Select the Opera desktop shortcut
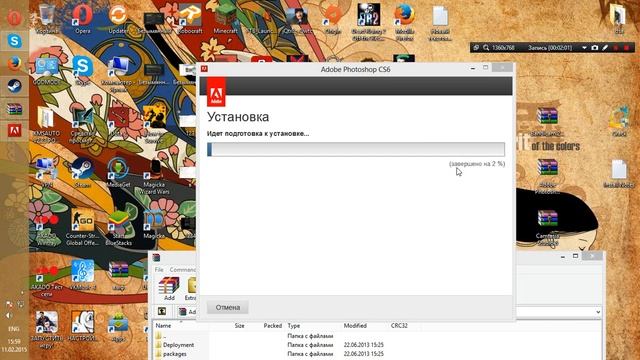640x360 pixels. (x=82, y=19)
